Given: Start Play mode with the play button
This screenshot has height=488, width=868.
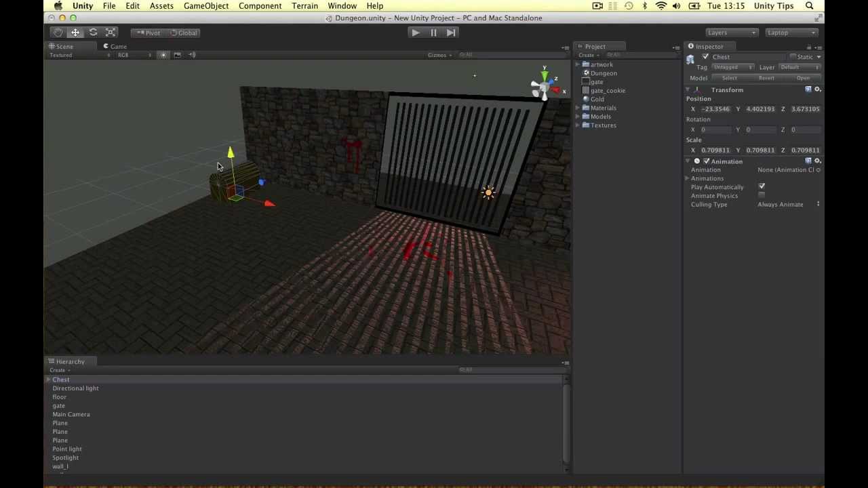Looking at the screenshot, I should pos(416,33).
